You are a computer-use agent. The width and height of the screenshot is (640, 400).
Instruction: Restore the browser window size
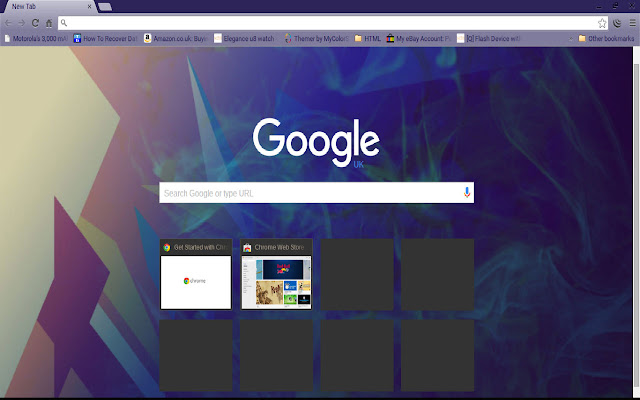[615, 6]
